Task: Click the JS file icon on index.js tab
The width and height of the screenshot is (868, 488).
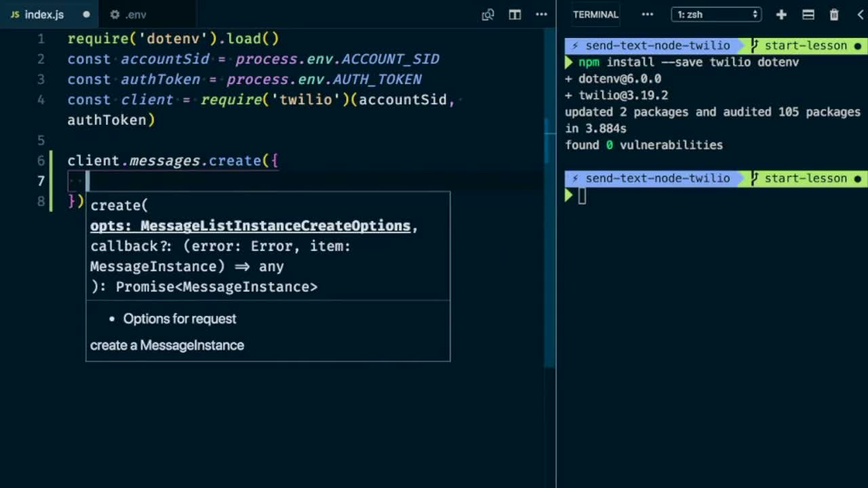Action: 14,14
